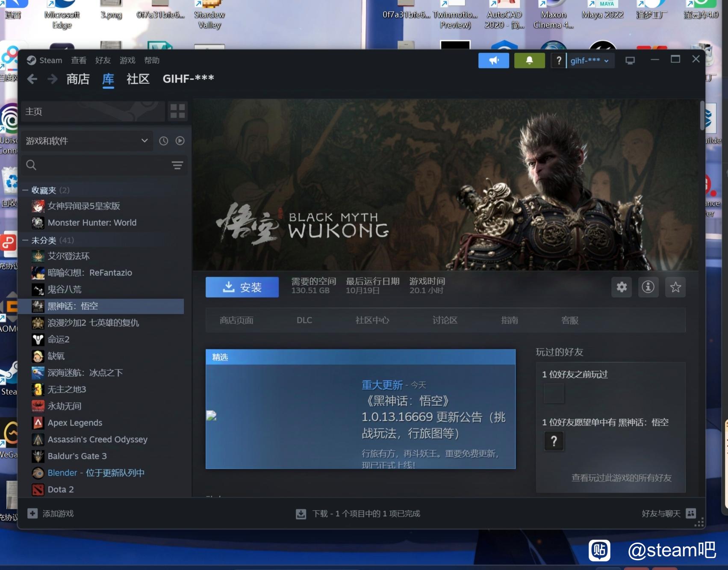Image resolution: width=728 pixels, height=570 pixels.
Task: Open Stardew Valley desktop shortcut
Action: click(209, 15)
